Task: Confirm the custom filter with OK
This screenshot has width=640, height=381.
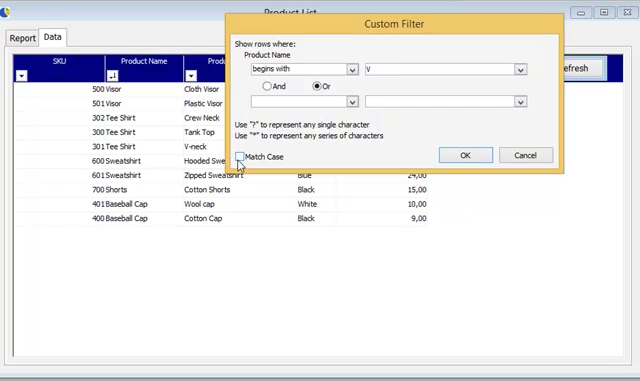Action: [466, 155]
